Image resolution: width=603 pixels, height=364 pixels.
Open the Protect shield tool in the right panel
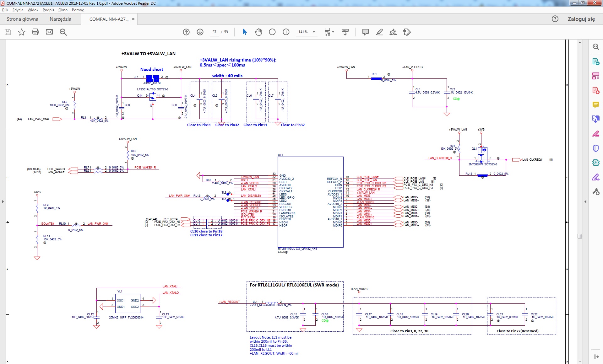tap(596, 148)
